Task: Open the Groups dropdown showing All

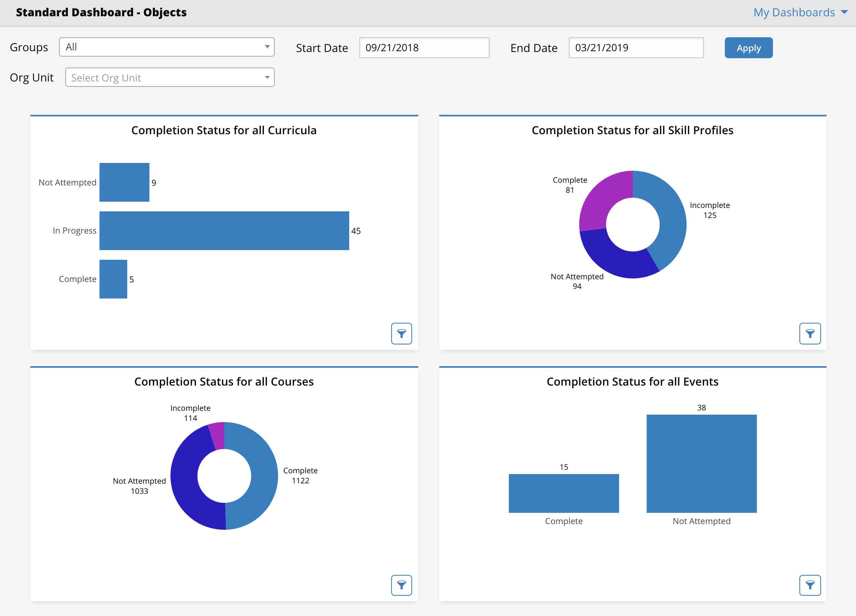Action: point(166,47)
